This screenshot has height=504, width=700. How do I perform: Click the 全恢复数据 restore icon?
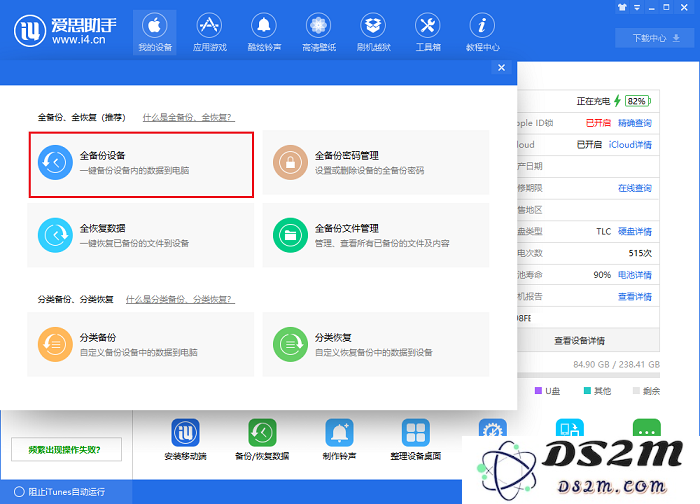coord(55,235)
